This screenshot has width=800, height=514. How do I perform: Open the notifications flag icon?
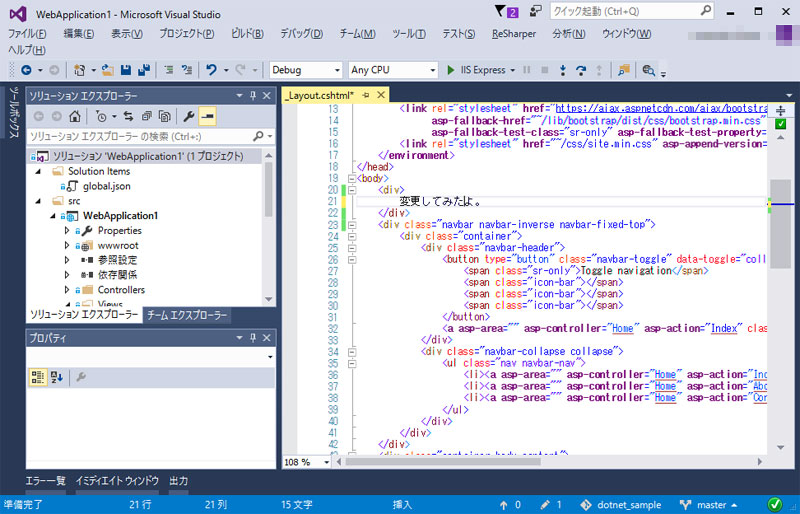coord(507,11)
